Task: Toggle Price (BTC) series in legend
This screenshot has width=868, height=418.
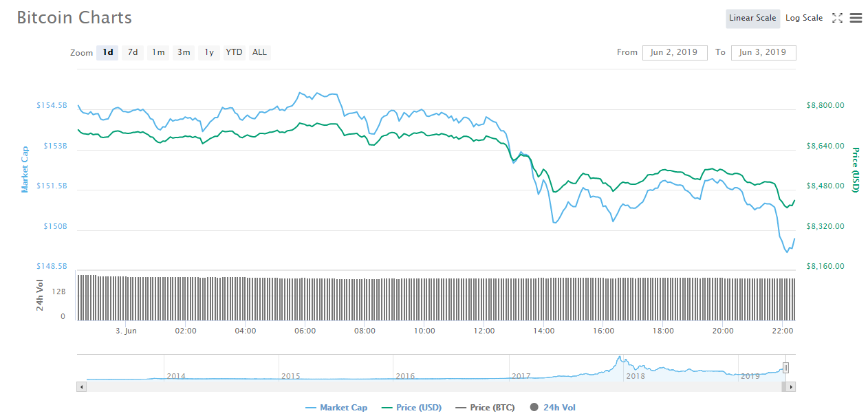Action: tap(486, 408)
